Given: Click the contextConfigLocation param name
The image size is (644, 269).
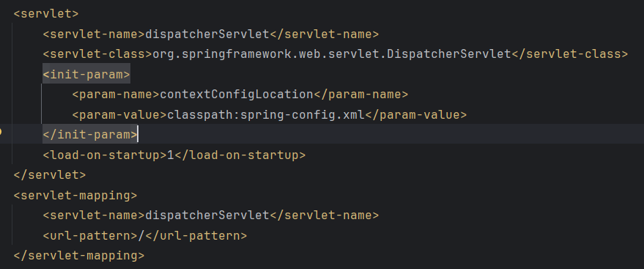Looking at the screenshot, I should [237, 95].
